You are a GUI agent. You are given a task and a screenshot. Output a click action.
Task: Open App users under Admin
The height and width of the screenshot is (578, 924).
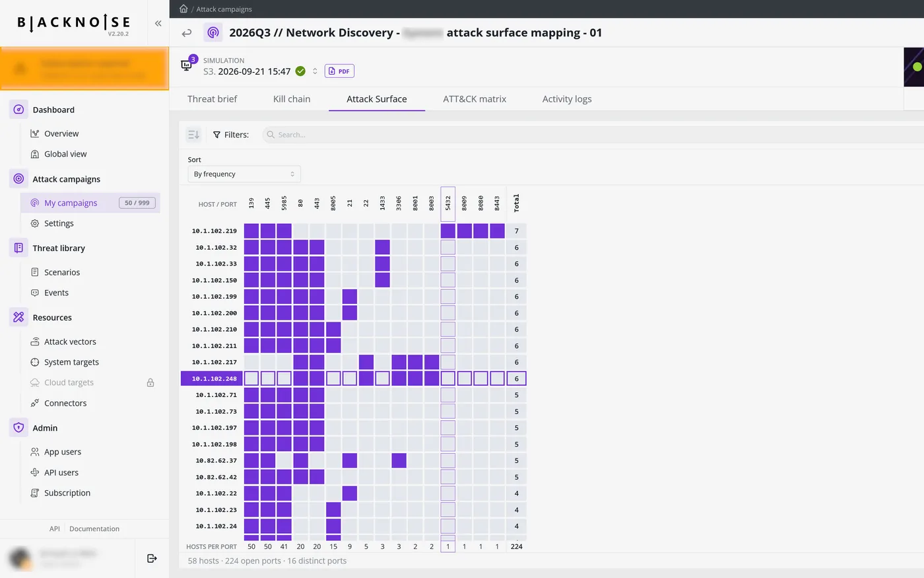(x=63, y=452)
